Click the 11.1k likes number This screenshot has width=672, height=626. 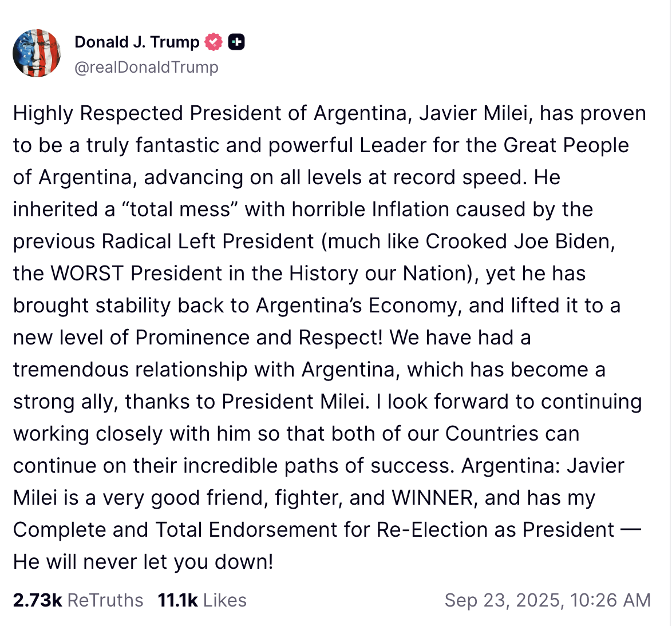point(177,600)
